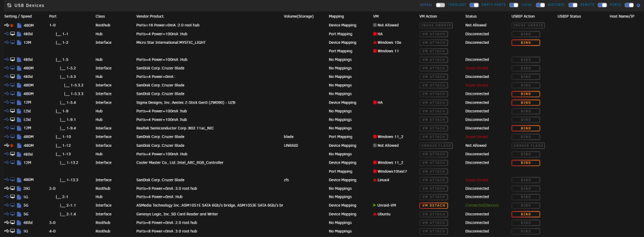The image size is (644, 237).
Task: Click BIND for the MYSTIC_LIGHT device
Action: click(526, 43)
